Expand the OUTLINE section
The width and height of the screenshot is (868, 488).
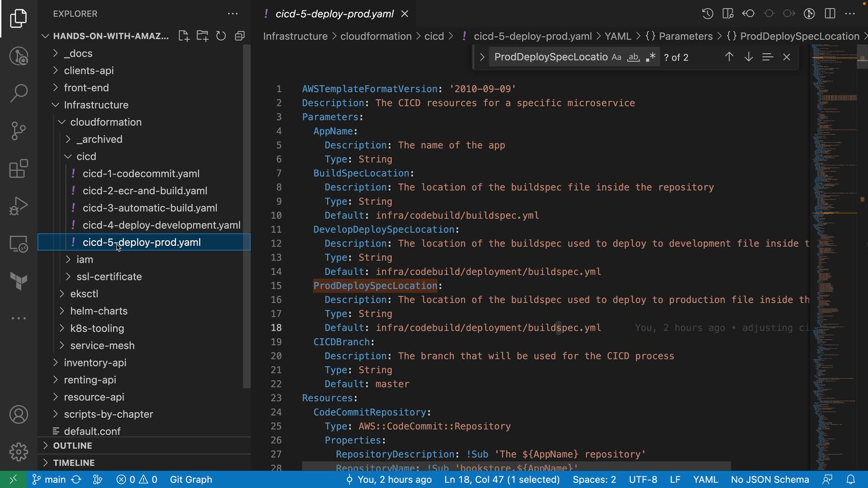tap(72, 446)
